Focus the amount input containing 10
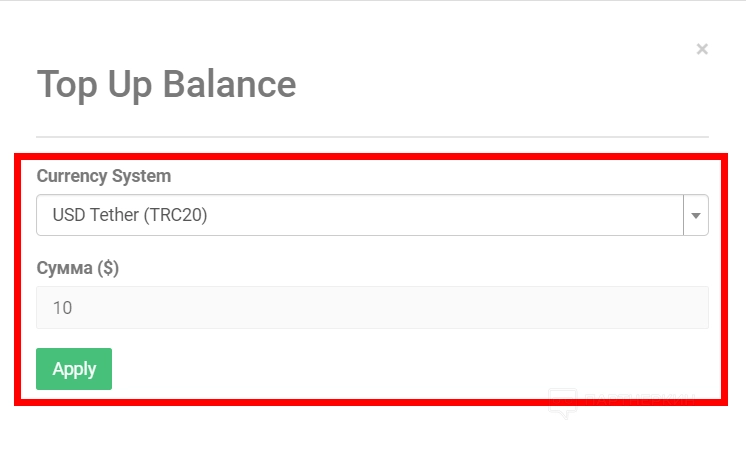The height and width of the screenshot is (471, 746). click(x=372, y=308)
